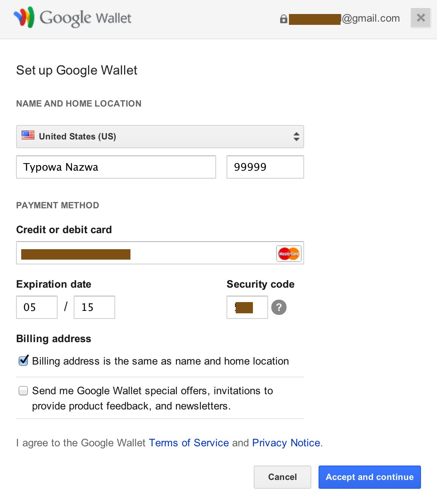Uncheck billing address same as home location
This screenshot has width=437, height=504.
24,361
